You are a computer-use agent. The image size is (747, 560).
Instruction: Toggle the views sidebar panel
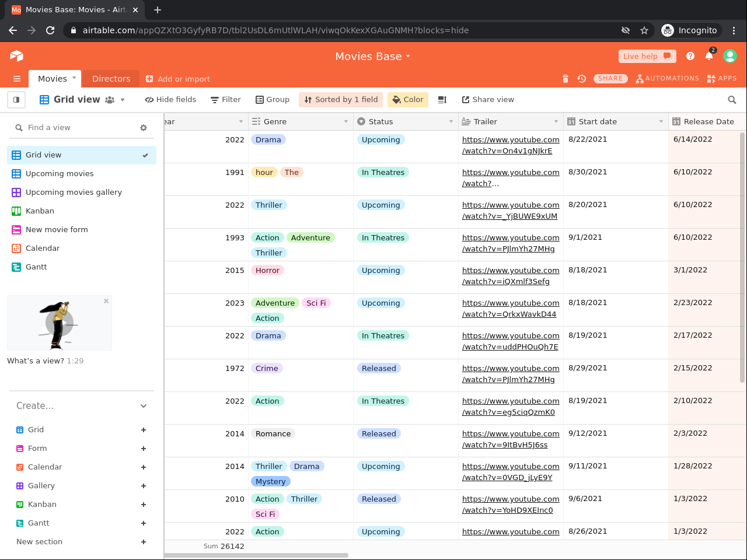[x=16, y=100]
